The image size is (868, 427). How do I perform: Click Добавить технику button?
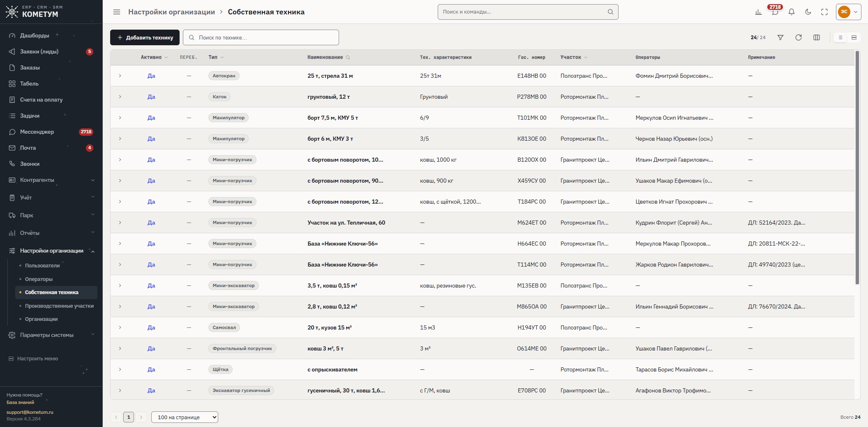pos(145,37)
